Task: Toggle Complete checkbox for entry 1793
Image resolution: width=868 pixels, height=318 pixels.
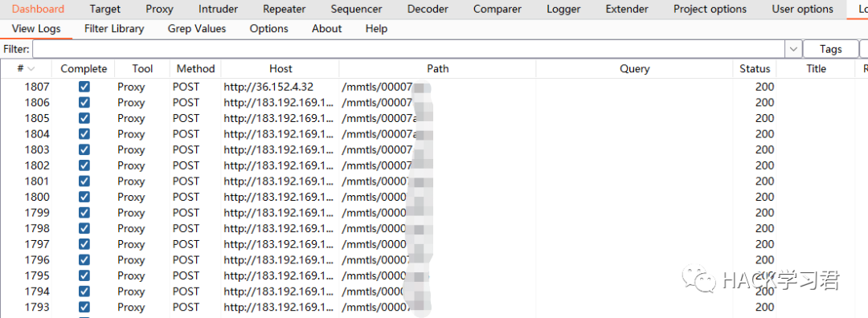Action: (84, 308)
